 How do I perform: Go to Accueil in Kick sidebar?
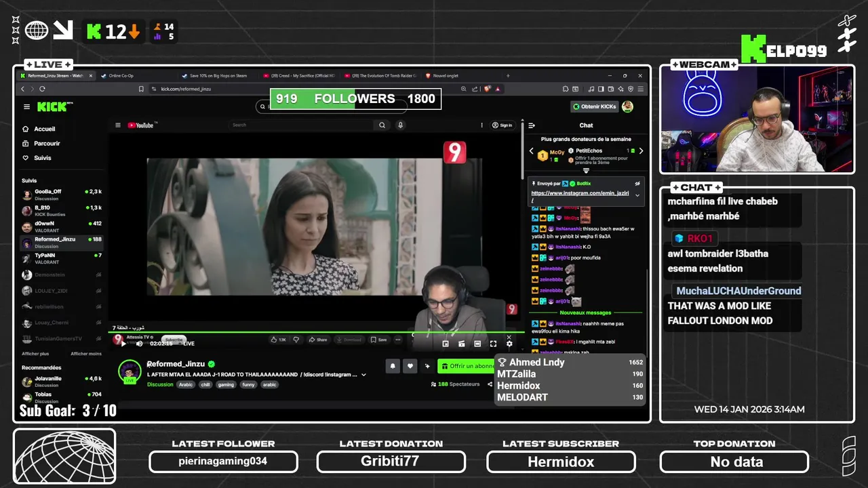point(39,129)
